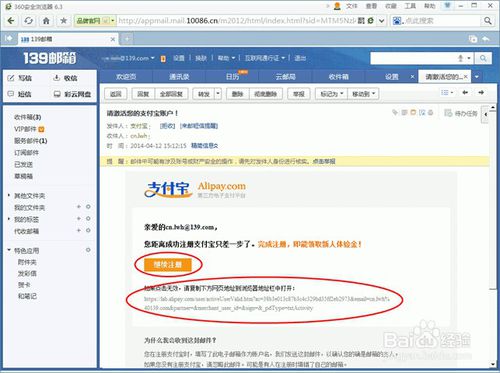The width and height of the screenshot is (500, 373).
Task: Open the browser home page icon
Action: pos(46,21)
